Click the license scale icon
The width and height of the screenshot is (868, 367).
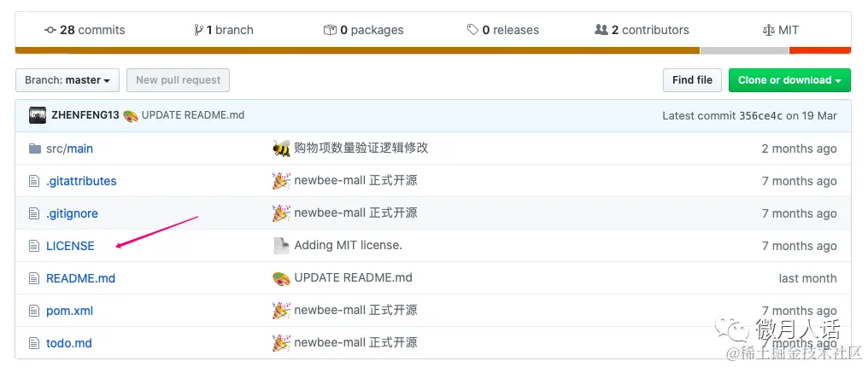tap(768, 30)
